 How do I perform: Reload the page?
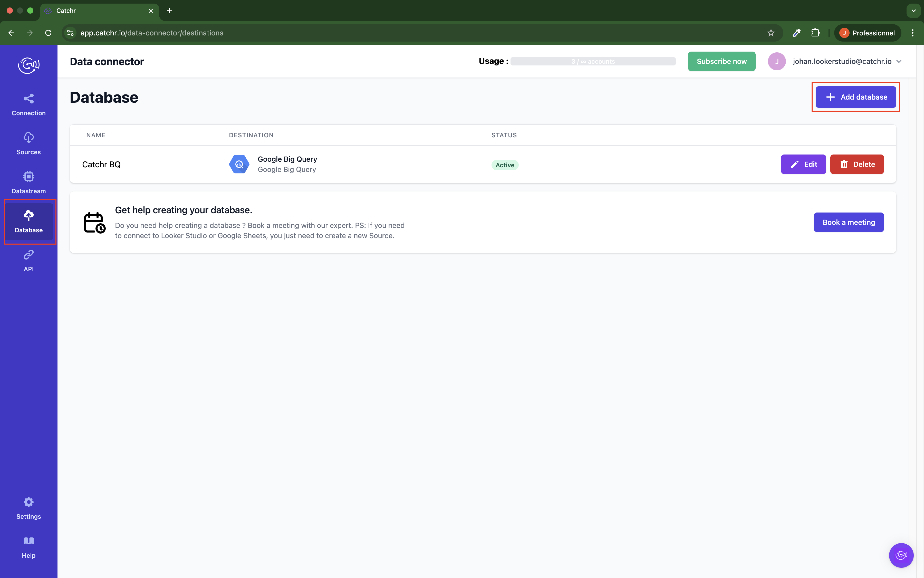coord(48,33)
